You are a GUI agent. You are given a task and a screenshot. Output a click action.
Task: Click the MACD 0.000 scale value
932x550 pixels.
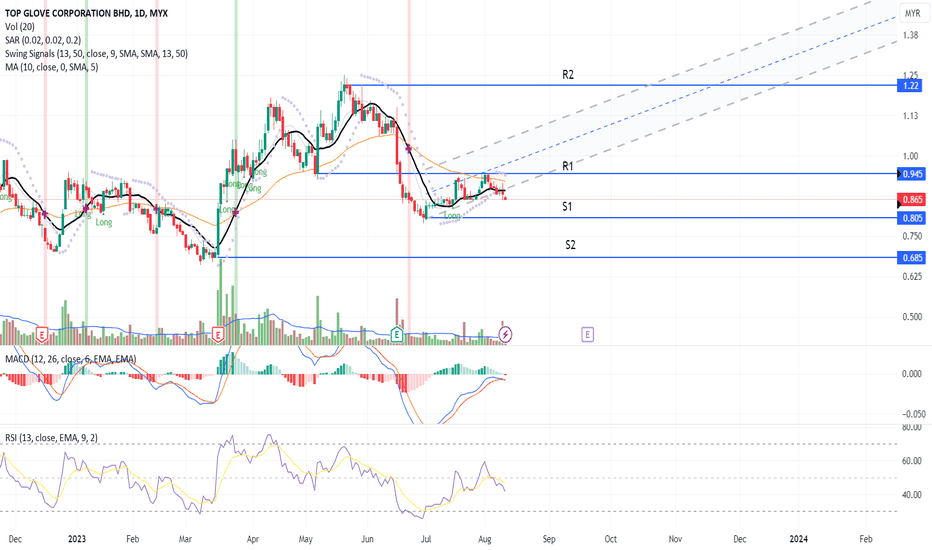912,374
